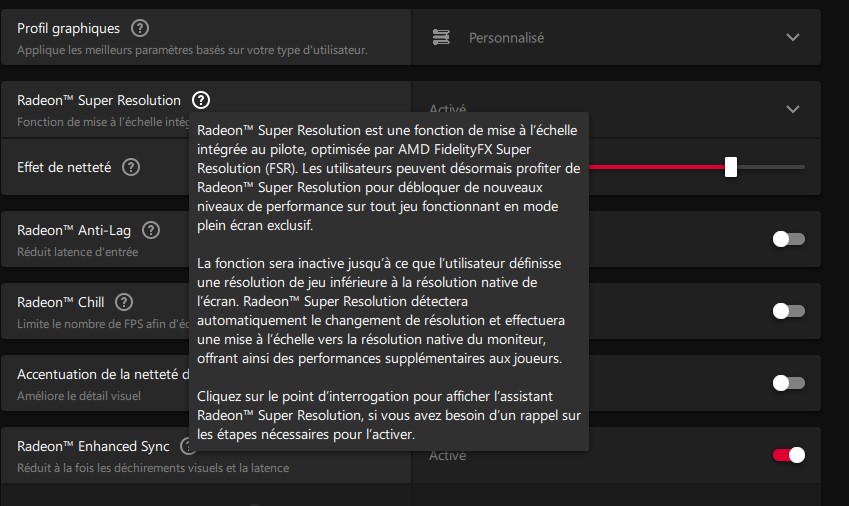This screenshot has height=506, width=849.
Task: Click the Radeon Anti-Lag label
Action: [x=74, y=230]
